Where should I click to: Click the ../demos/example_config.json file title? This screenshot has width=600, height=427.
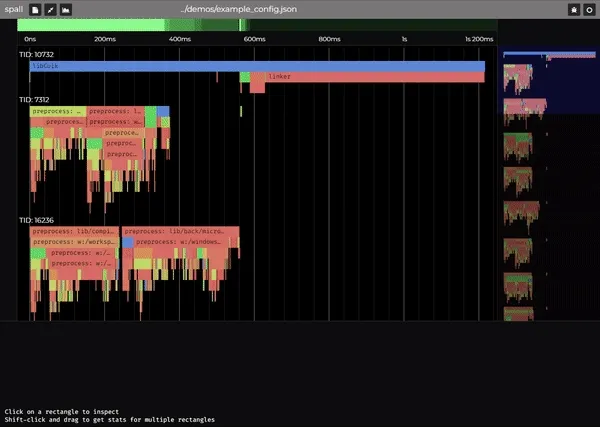click(239, 9)
